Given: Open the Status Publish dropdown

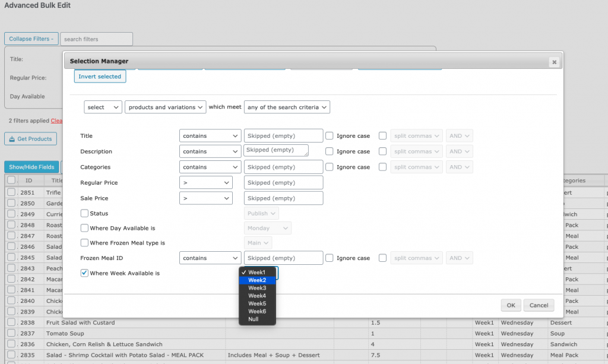Looking at the screenshot, I should click(x=261, y=213).
